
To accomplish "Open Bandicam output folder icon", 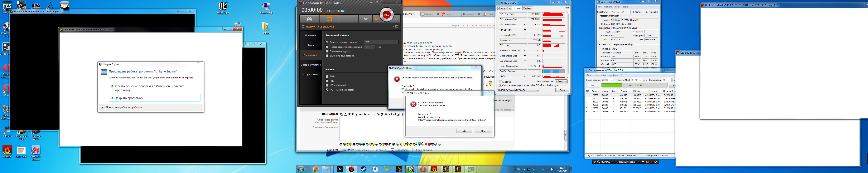I will [x=365, y=19].
